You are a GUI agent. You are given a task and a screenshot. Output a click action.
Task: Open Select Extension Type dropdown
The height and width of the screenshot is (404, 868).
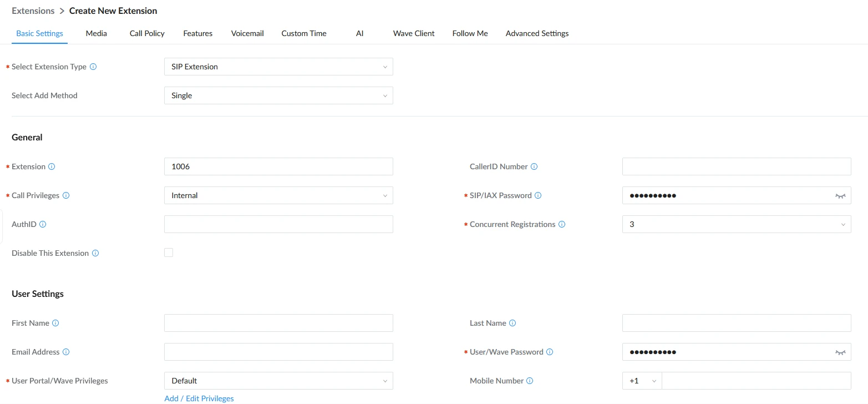(x=278, y=67)
